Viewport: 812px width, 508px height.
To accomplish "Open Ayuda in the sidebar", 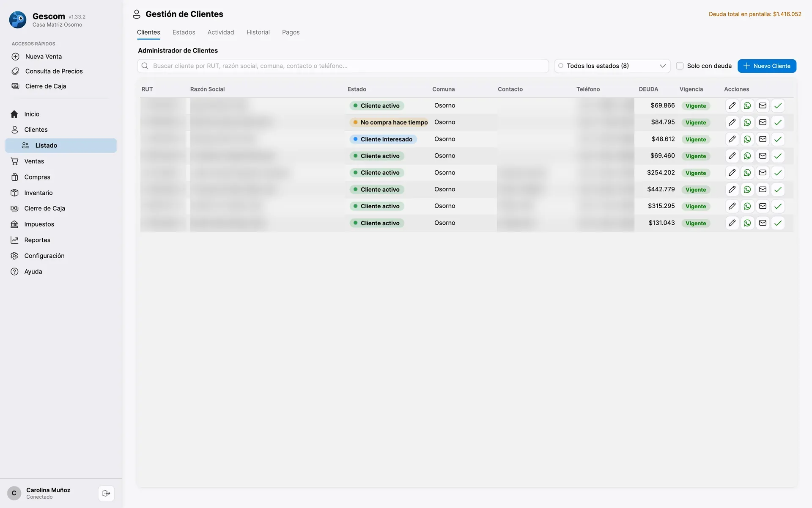I will 61,271.
